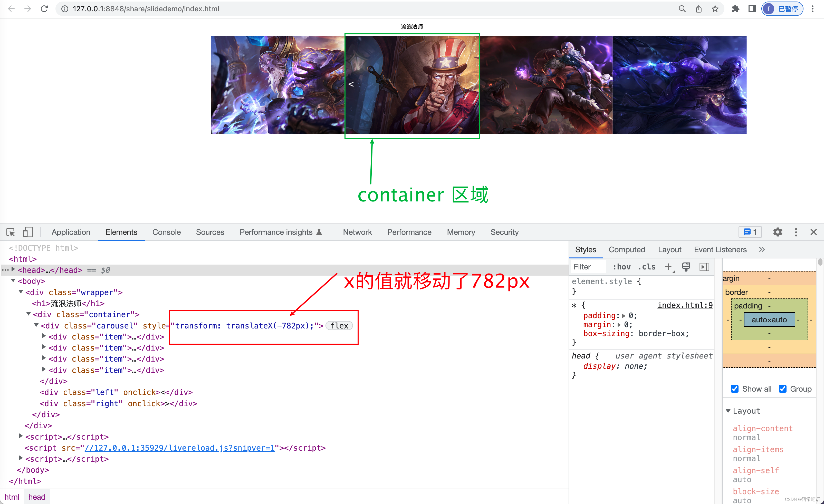Expand the head element node
Image resolution: width=824 pixels, height=504 pixels.
click(x=13, y=269)
